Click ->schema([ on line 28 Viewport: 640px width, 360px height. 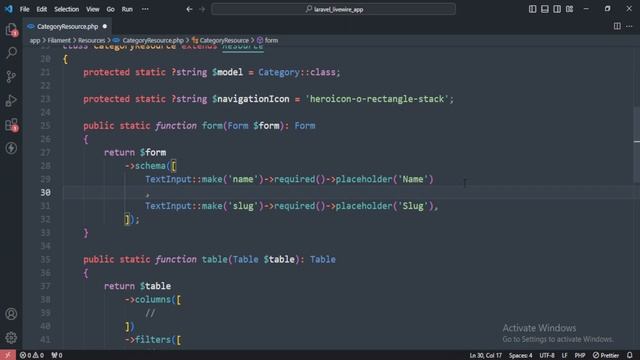150,166
